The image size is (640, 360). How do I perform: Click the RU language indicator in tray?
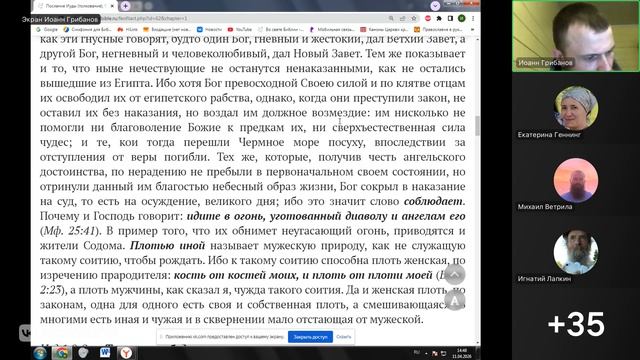point(417,352)
